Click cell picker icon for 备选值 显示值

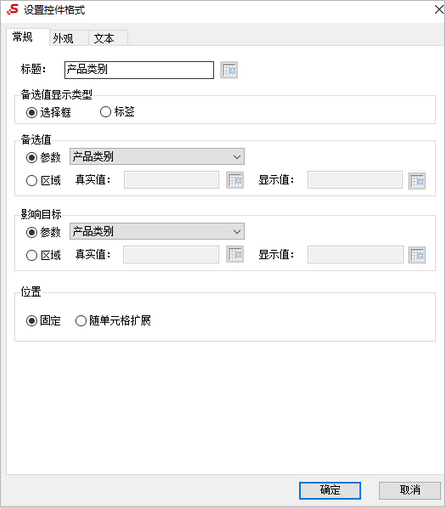(417, 181)
